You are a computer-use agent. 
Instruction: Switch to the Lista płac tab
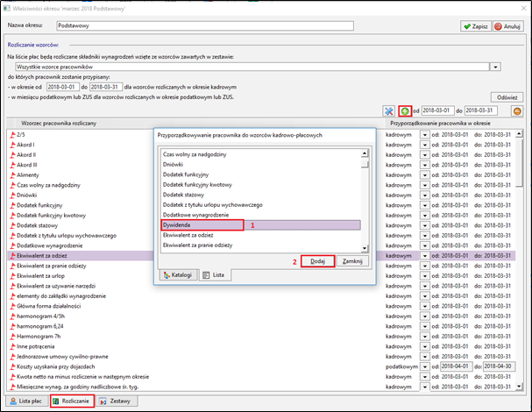(26, 401)
